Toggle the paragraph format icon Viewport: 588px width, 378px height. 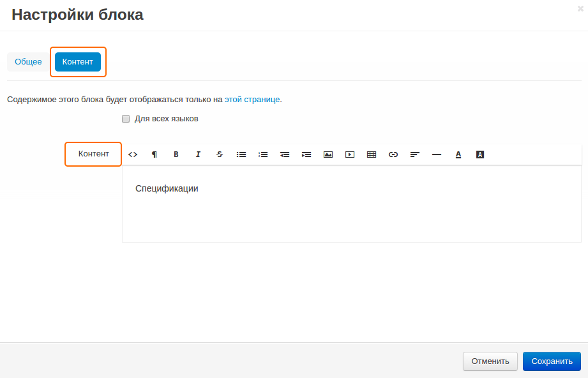(154, 154)
